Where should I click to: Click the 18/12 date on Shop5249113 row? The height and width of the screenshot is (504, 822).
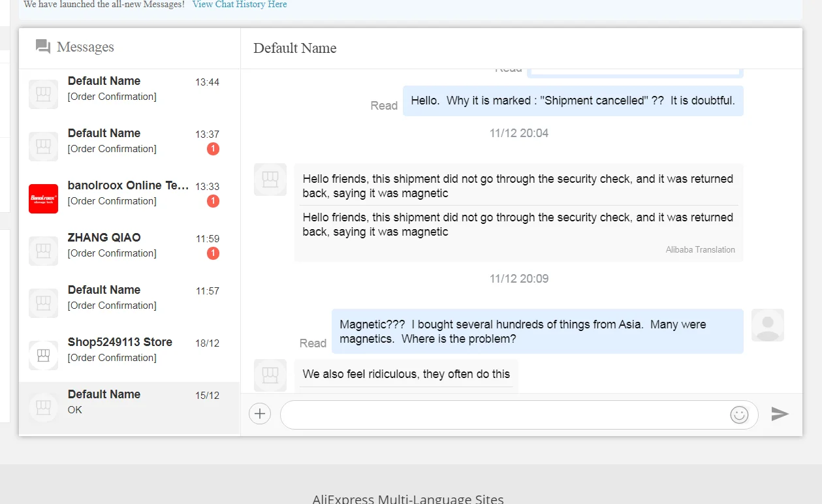(x=207, y=343)
